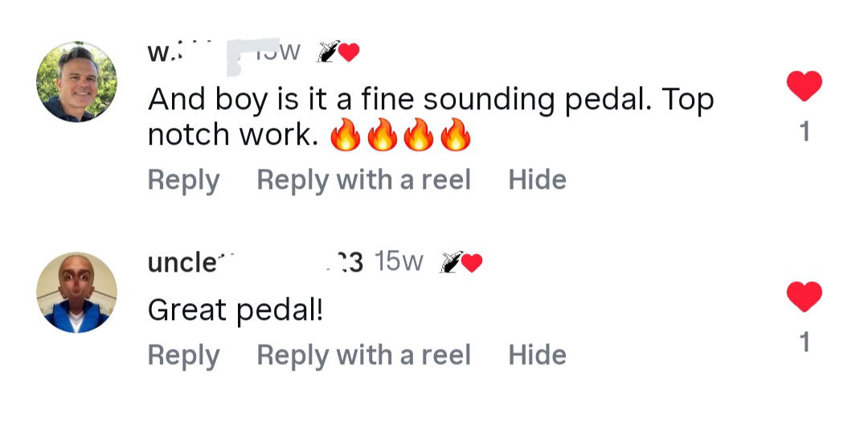Unlike the "fine sounding pedal" comment heart
The height and width of the screenshot is (443, 868).
(x=804, y=86)
